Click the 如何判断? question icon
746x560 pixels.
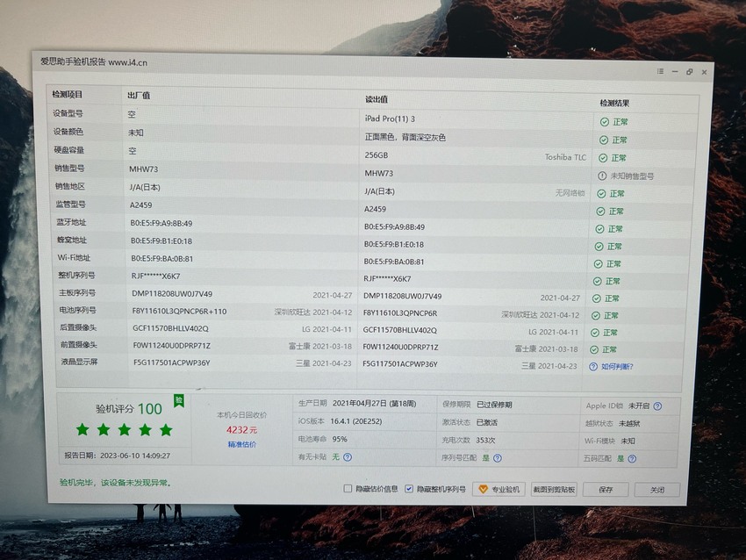click(593, 367)
